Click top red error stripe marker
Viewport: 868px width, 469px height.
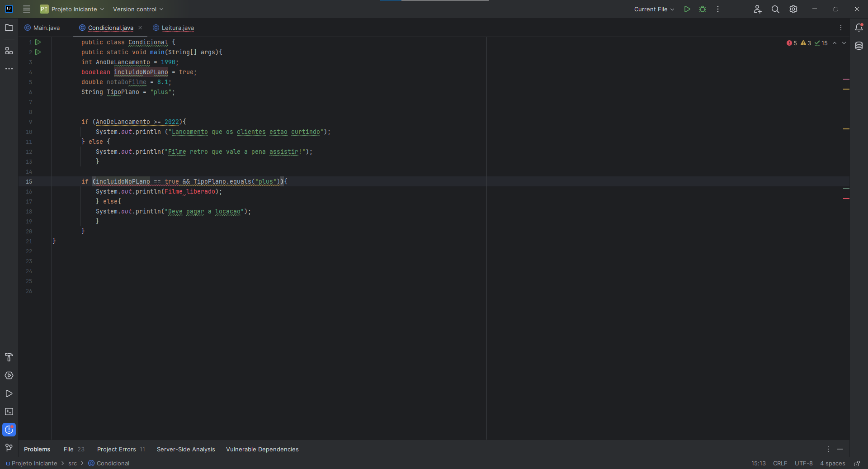pyautogui.click(x=846, y=79)
